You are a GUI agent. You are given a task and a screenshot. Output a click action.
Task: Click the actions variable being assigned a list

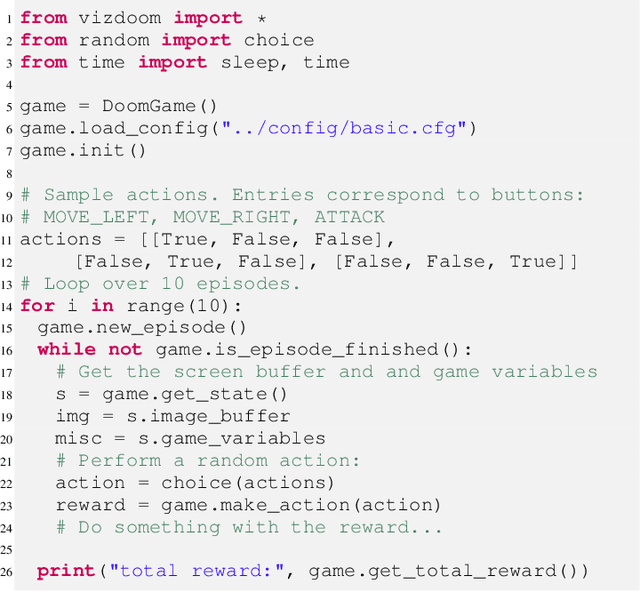(61, 239)
